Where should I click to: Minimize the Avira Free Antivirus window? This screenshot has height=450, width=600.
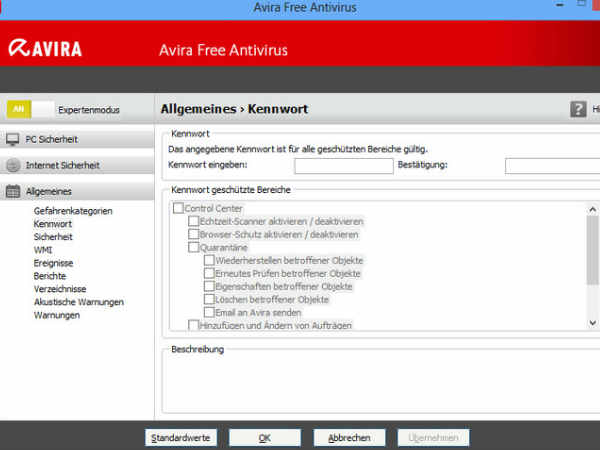(x=559, y=5)
